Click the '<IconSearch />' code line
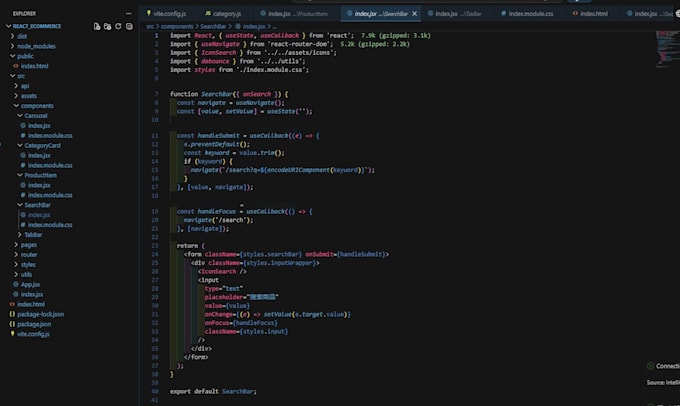This screenshot has height=406, width=680. [x=222, y=272]
